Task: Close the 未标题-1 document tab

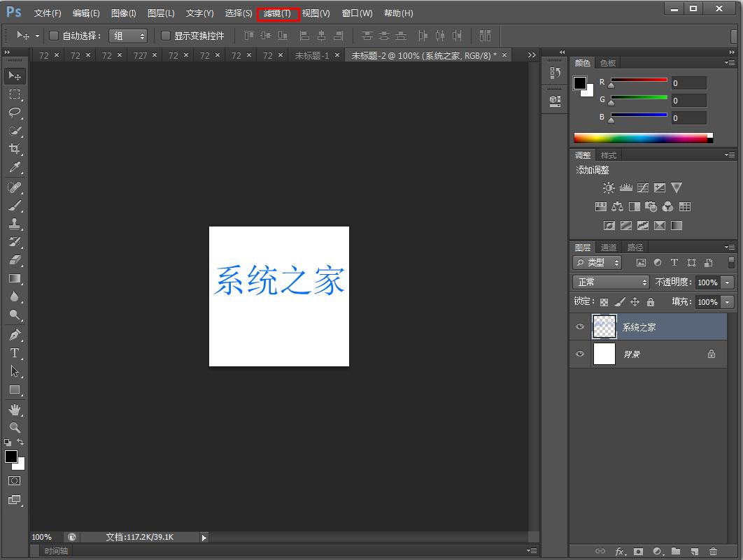Action: point(337,55)
